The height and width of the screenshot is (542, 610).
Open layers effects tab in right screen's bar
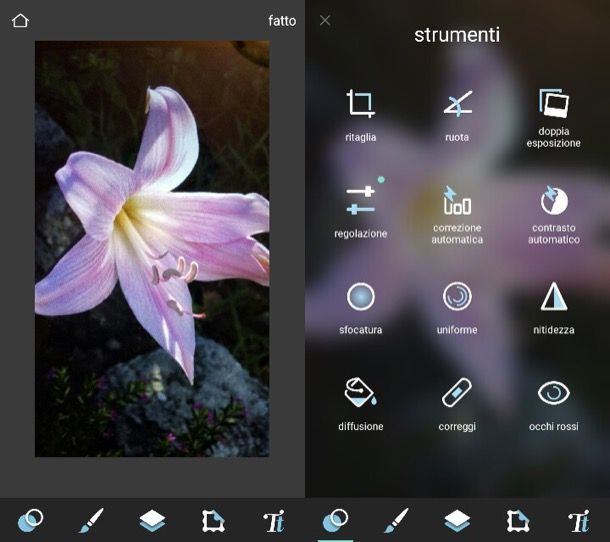point(458,521)
